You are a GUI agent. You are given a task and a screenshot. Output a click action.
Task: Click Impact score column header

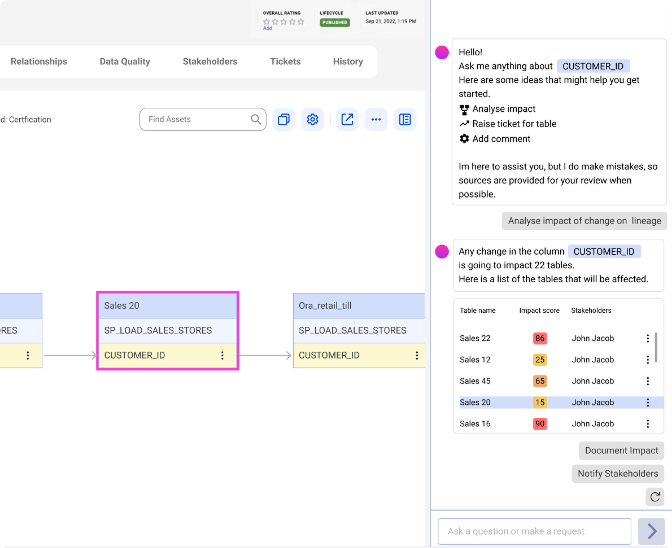539,310
